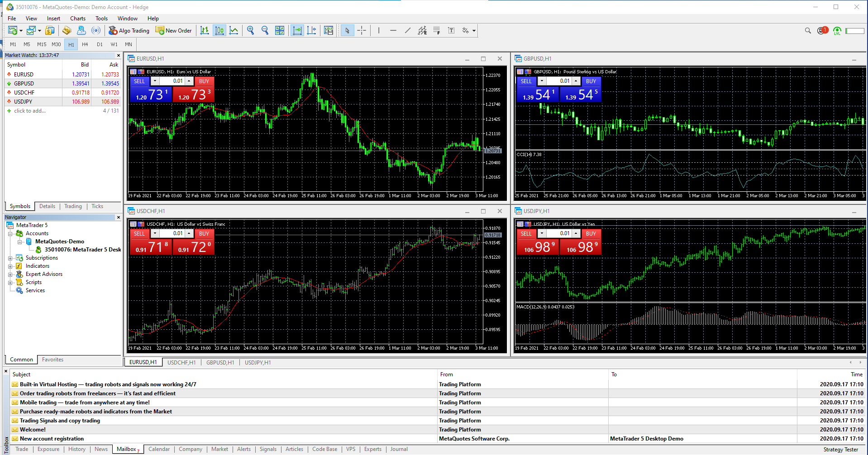
Task: Open the Strategy Tester tab
Action: pos(841,449)
